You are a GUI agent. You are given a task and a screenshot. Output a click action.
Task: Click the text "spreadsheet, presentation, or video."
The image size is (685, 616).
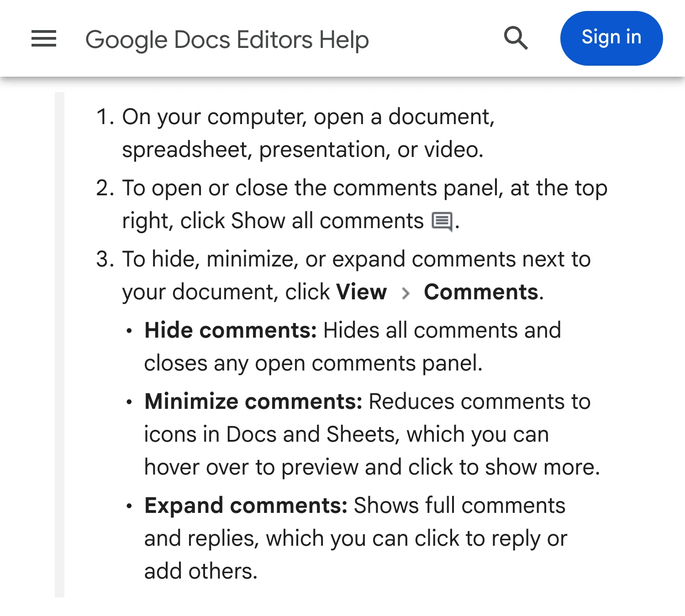(x=303, y=150)
